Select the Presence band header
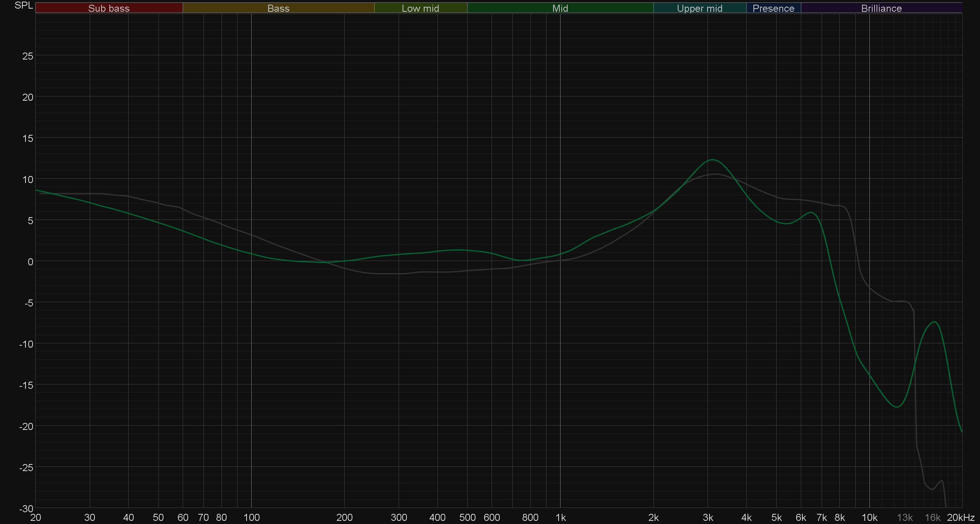 tap(773, 8)
